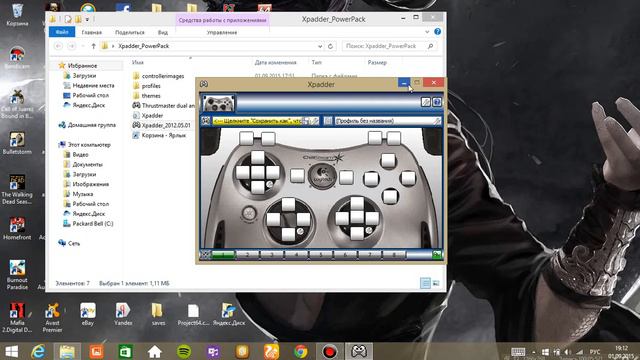
Task: Click the Explorer search box
Action: click(389, 47)
